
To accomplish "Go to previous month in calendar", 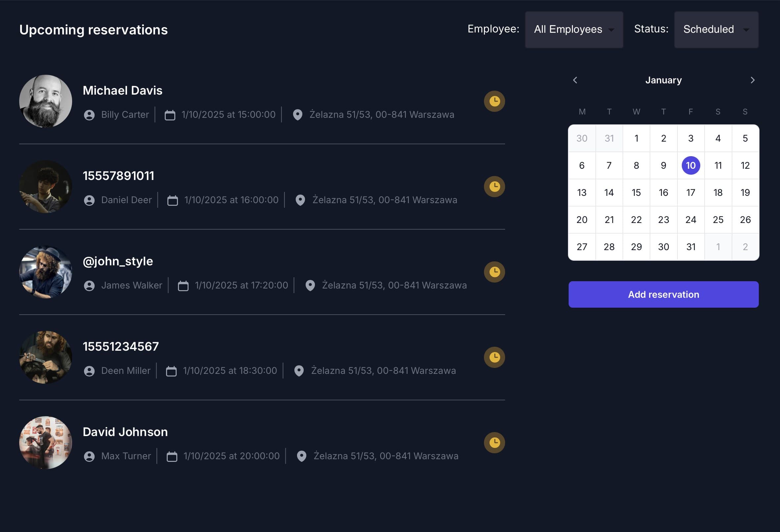I will click(x=575, y=80).
